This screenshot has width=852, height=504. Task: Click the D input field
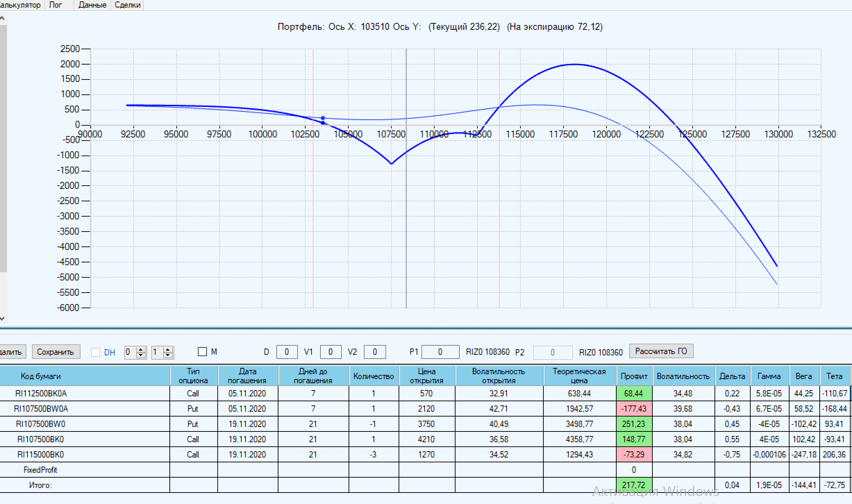point(287,352)
